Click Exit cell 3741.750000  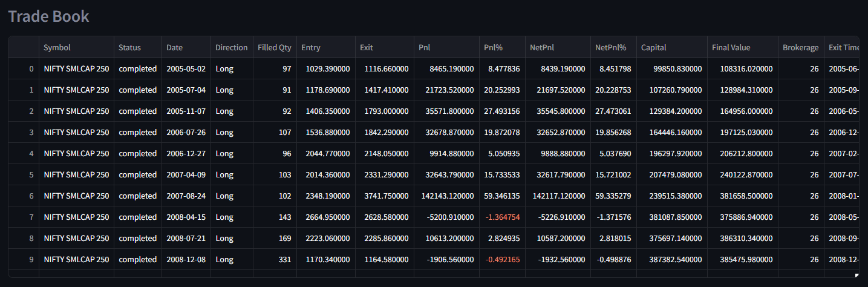(x=385, y=196)
